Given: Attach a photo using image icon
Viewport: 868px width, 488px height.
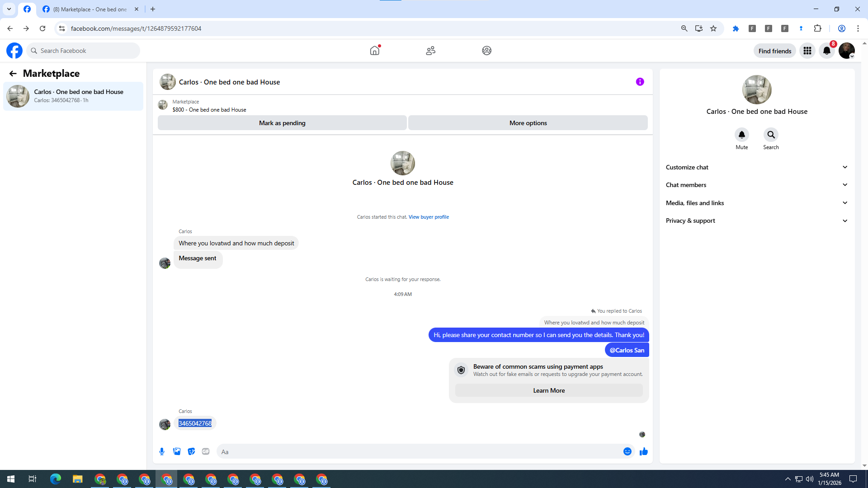Looking at the screenshot, I should 177,451.
